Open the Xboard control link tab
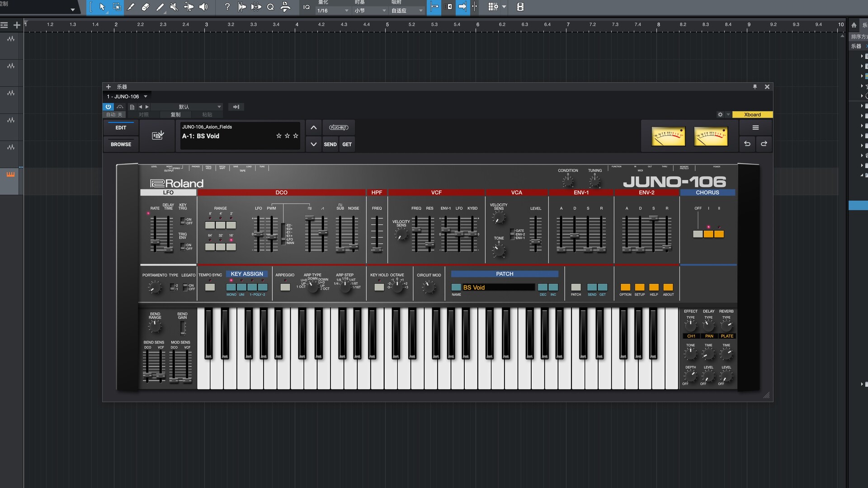This screenshot has width=868, height=488. (x=752, y=115)
